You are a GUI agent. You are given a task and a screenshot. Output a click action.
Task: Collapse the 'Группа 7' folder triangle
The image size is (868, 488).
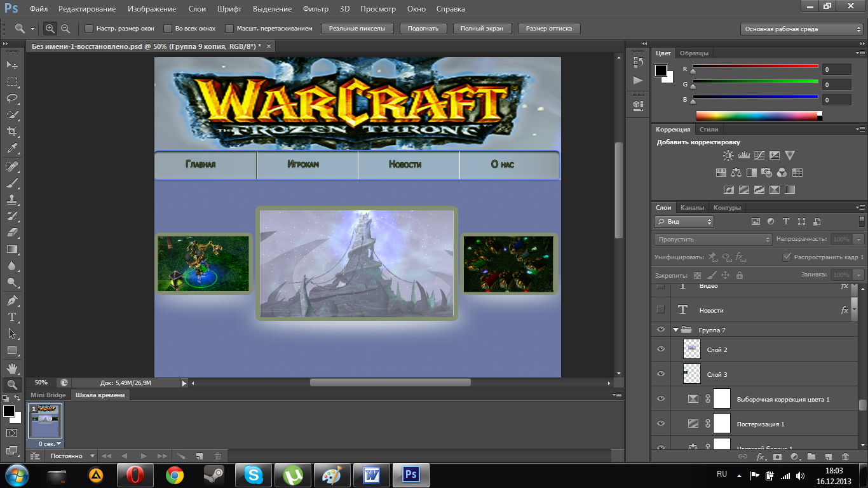[675, 330]
